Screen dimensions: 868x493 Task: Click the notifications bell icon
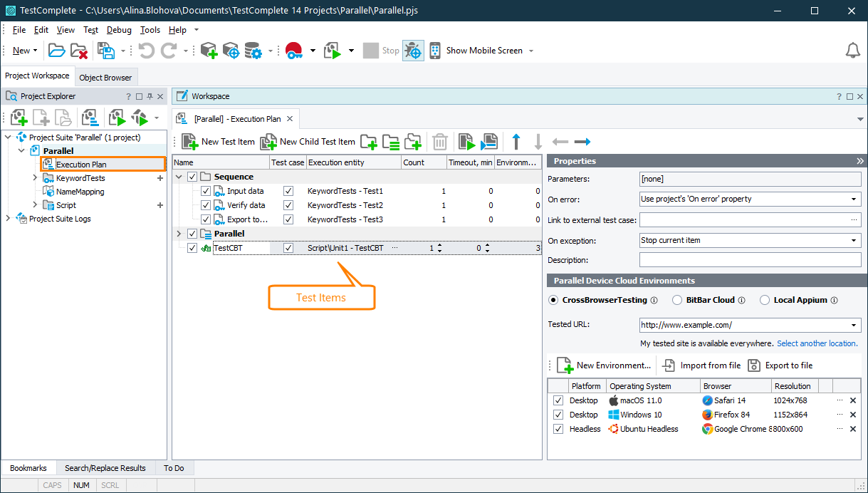point(852,51)
